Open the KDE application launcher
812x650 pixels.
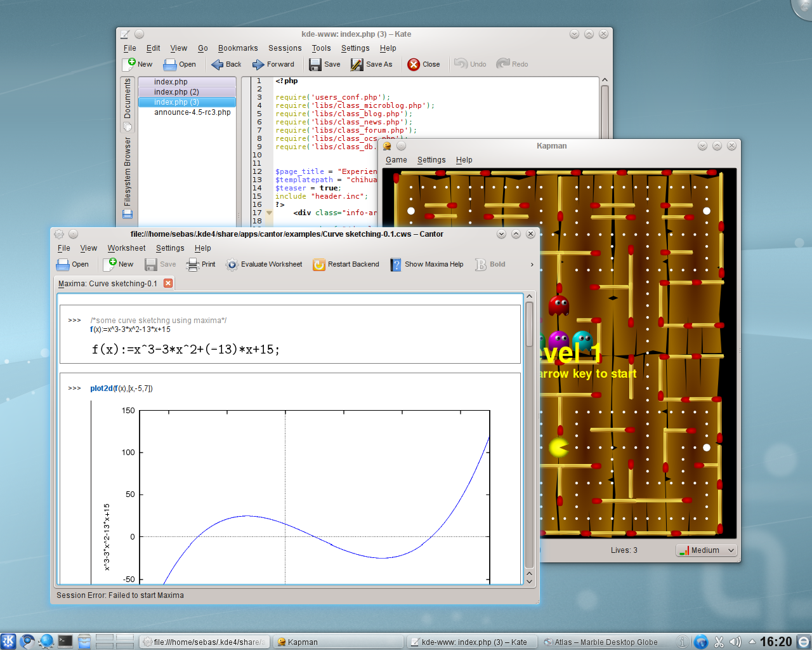[x=8, y=641]
